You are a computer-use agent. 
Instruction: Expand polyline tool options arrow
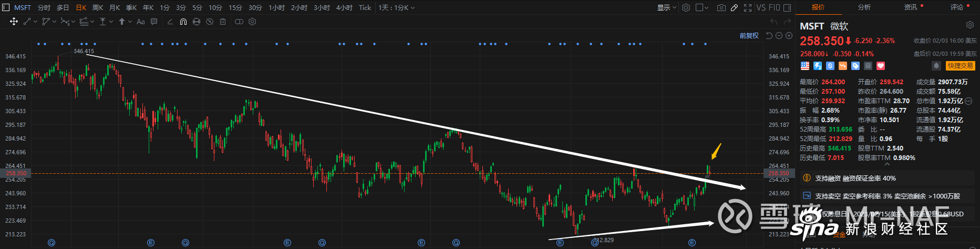pos(54,22)
